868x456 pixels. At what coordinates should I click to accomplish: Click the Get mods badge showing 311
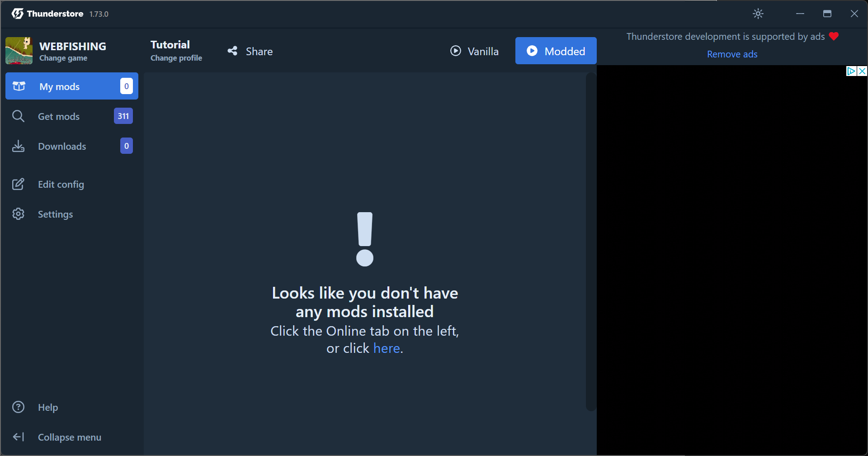point(123,116)
